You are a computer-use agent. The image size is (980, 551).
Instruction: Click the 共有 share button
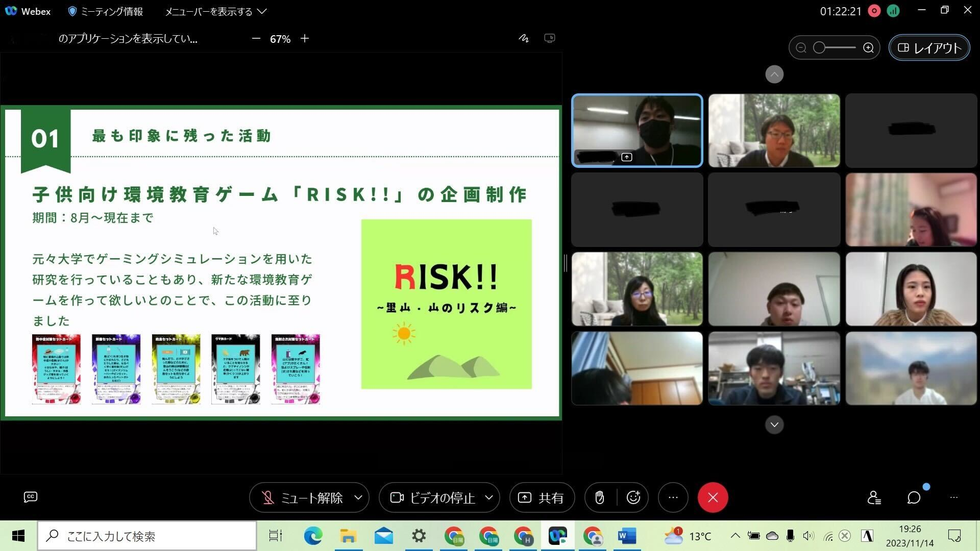point(542,497)
